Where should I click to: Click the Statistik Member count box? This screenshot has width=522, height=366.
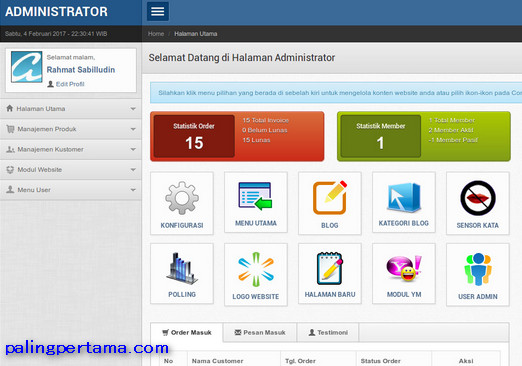[380, 136]
